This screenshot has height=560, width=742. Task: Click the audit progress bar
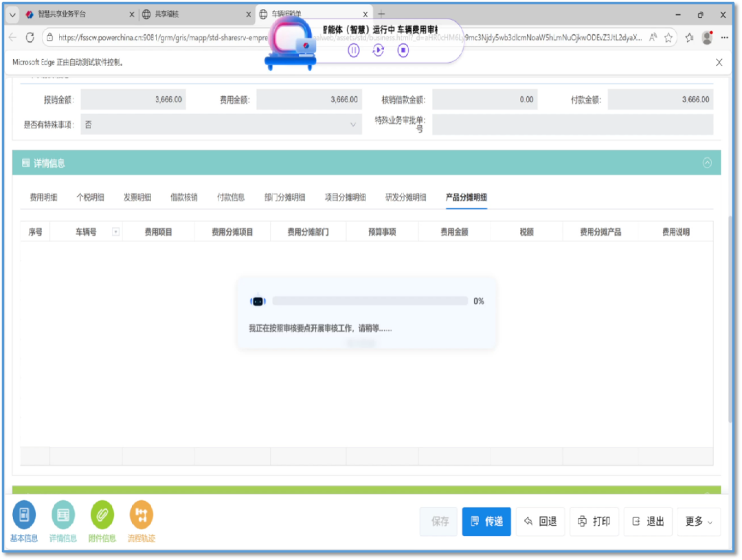[370, 301]
